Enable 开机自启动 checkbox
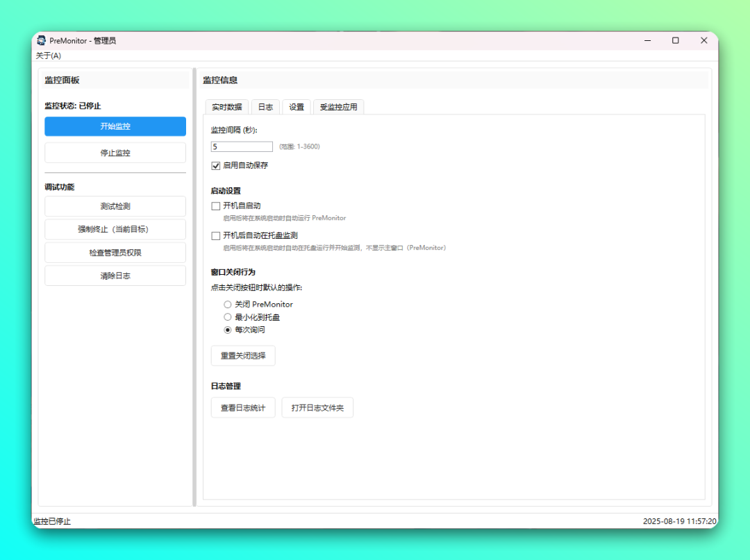Viewport: 750px width, 560px height. click(216, 206)
